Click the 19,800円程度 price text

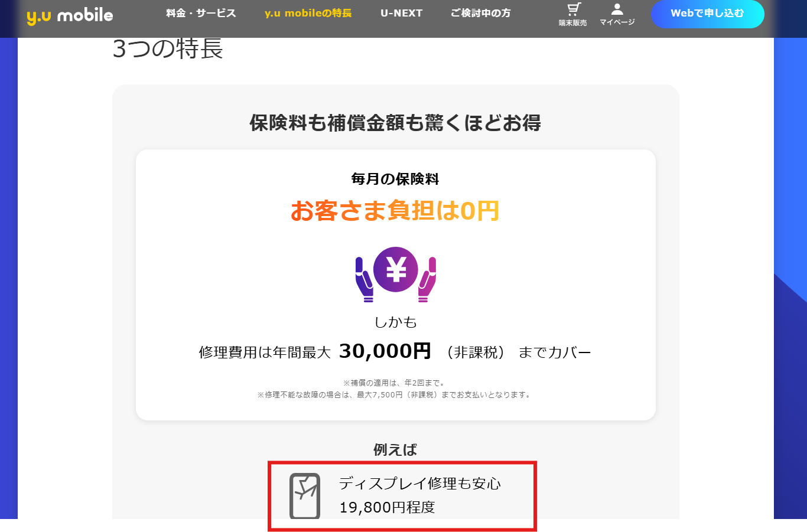tap(387, 507)
